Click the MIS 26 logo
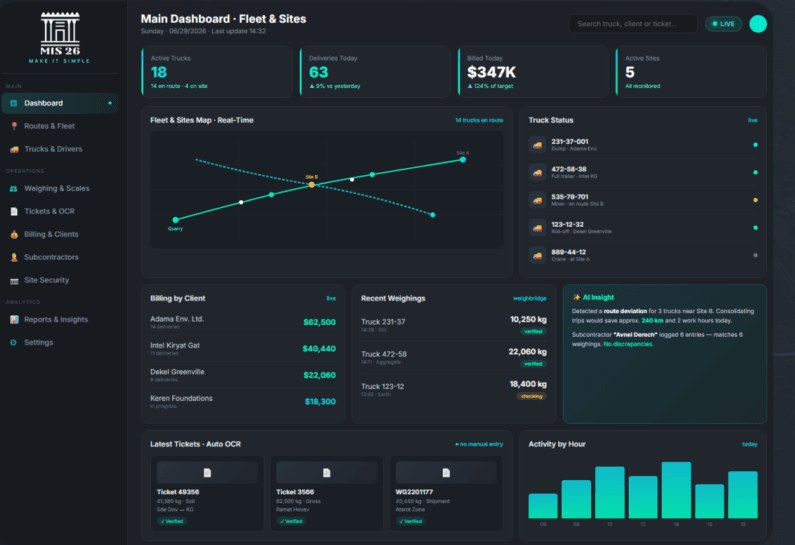The image size is (795, 545). pyautogui.click(x=60, y=38)
